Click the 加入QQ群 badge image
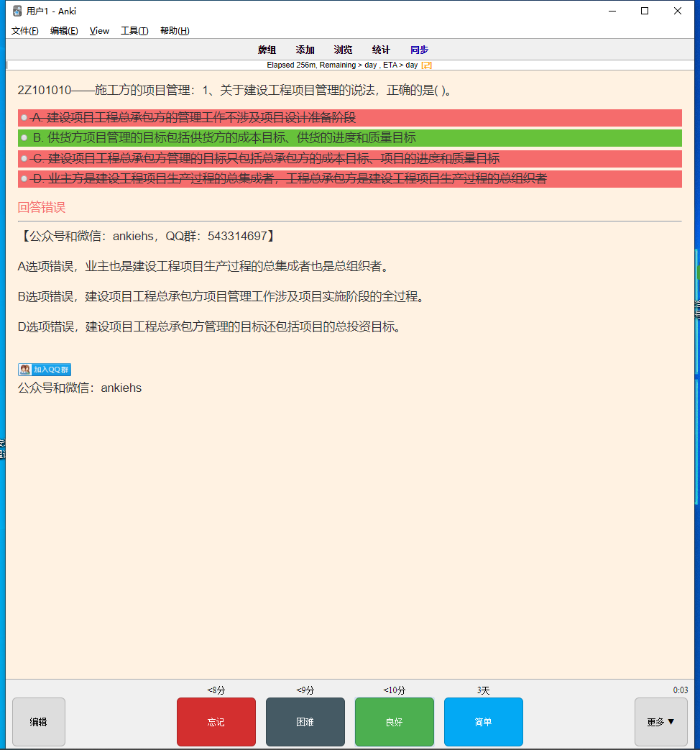The height and width of the screenshot is (750, 700). point(45,370)
